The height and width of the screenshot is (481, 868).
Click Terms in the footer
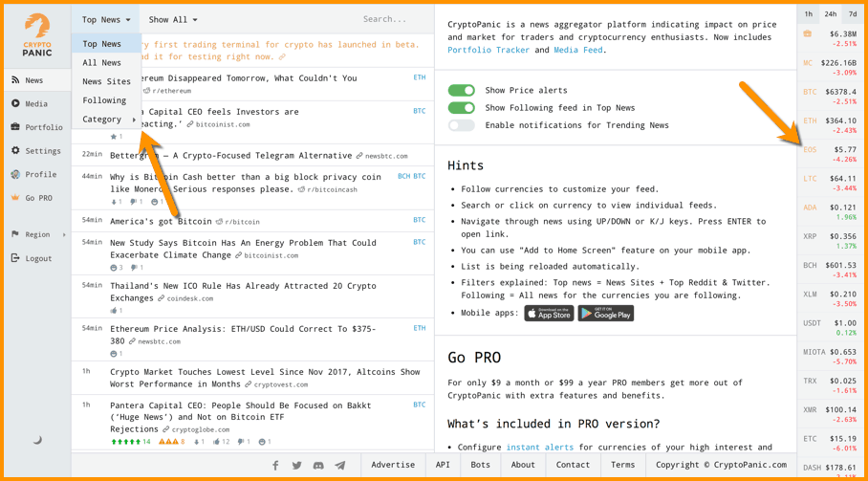622,465
